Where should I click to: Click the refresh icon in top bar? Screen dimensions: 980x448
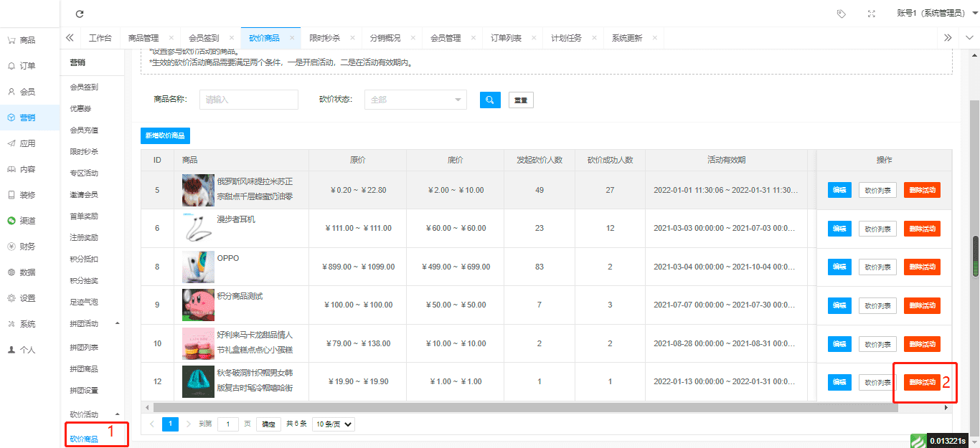80,14
